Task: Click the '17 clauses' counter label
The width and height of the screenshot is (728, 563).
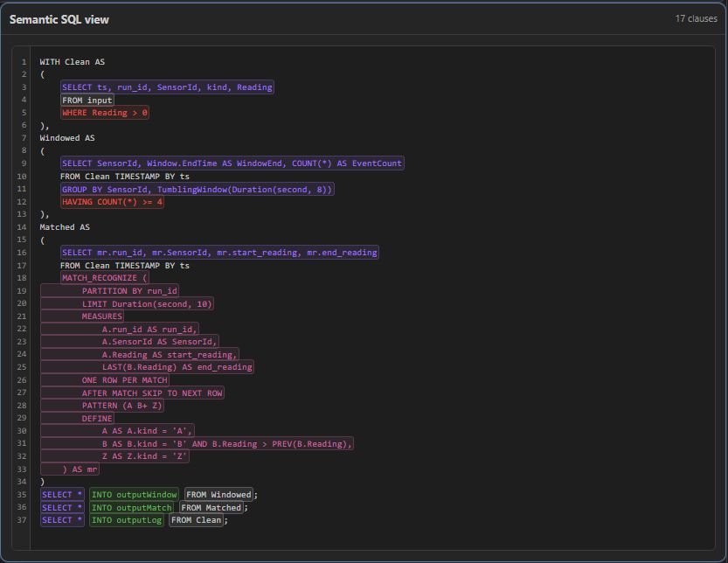Action: point(696,19)
